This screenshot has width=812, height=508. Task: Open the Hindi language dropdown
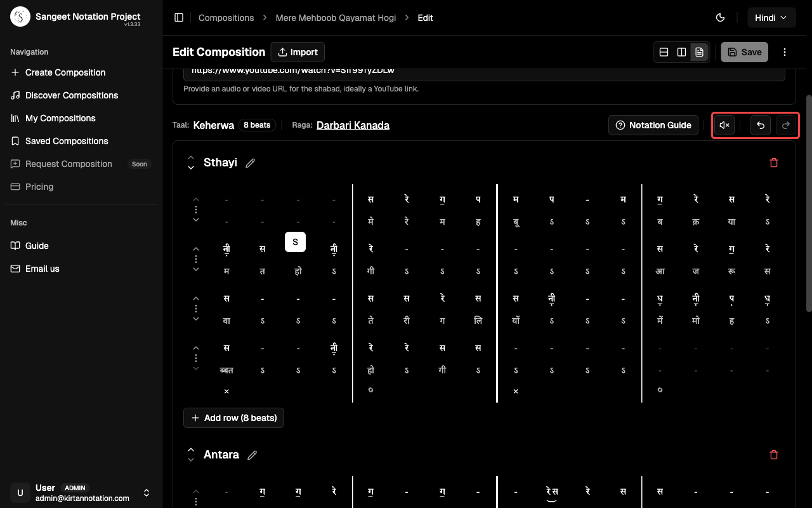point(771,17)
